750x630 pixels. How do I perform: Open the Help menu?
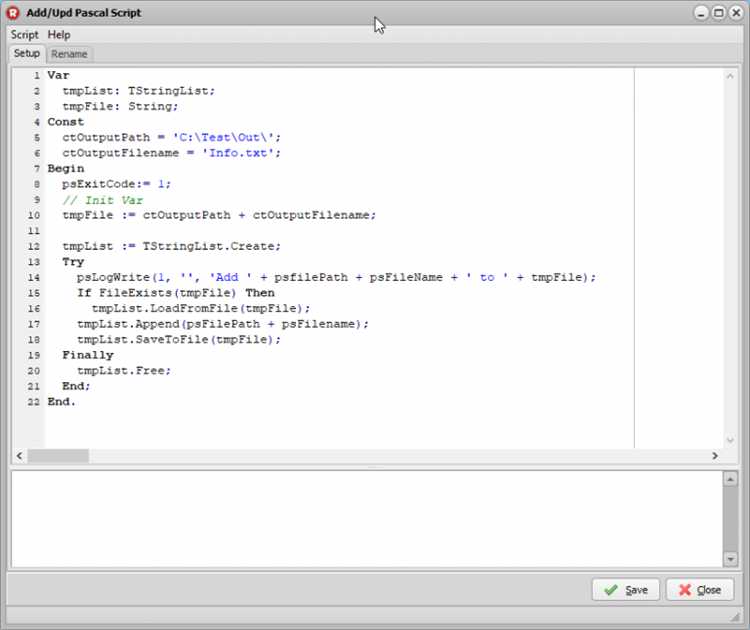59,35
